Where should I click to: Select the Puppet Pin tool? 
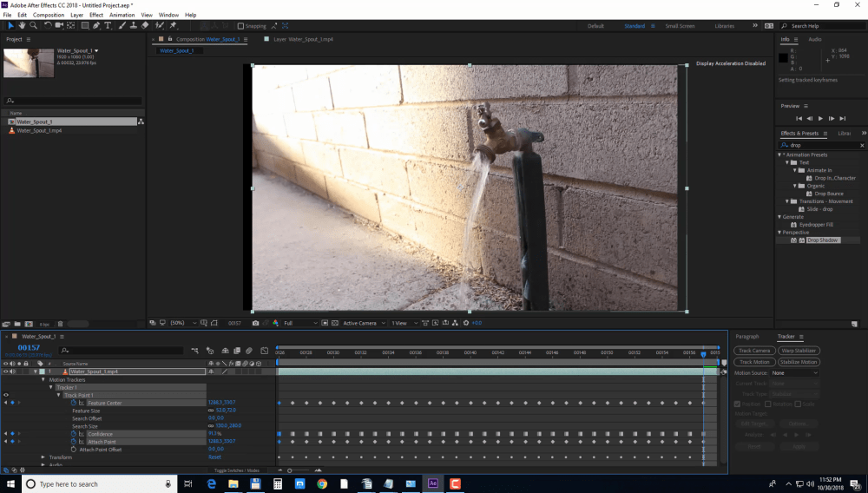click(174, 25)
